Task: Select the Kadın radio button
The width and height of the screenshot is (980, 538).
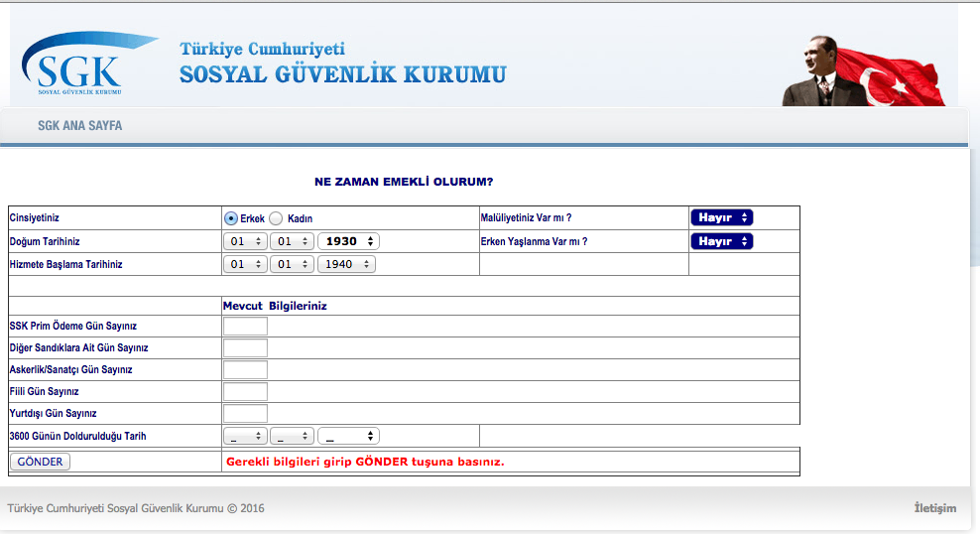Action: [x=277, y=218]
